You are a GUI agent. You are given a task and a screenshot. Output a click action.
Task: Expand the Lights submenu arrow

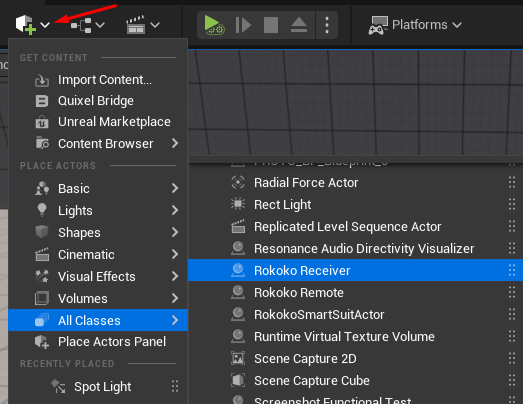pyautogui.click(x=175, y=210)
